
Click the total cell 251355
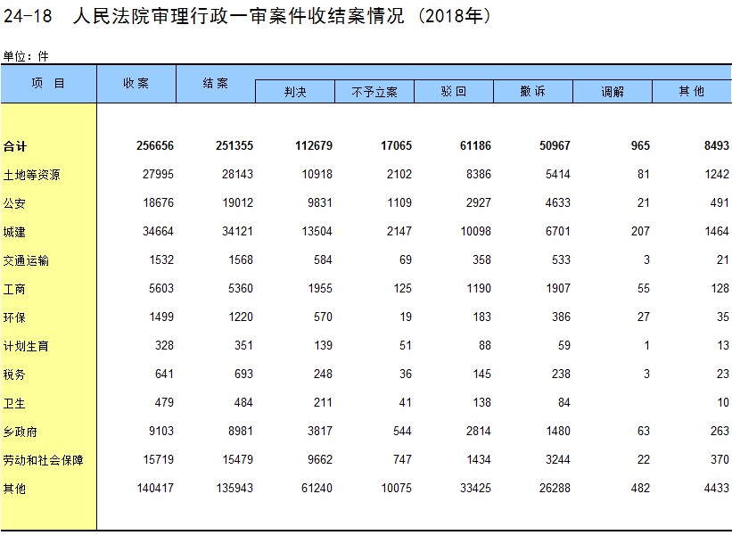[x=234, y=145]
